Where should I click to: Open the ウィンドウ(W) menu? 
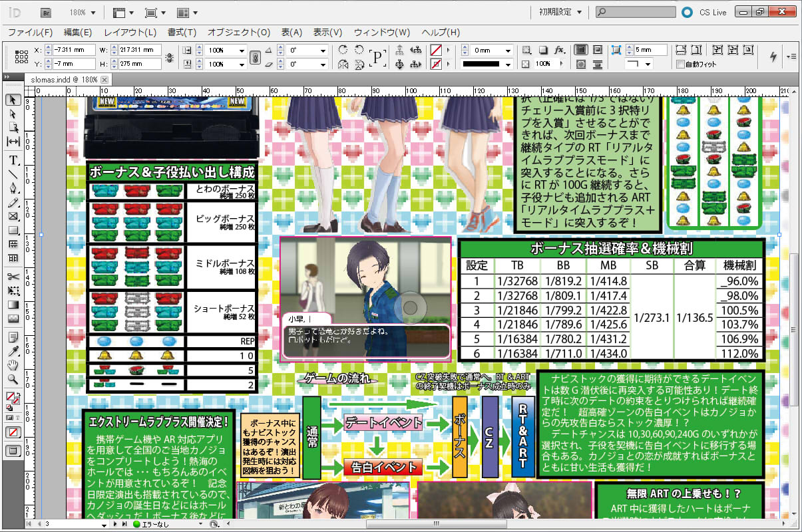[382, 32]
